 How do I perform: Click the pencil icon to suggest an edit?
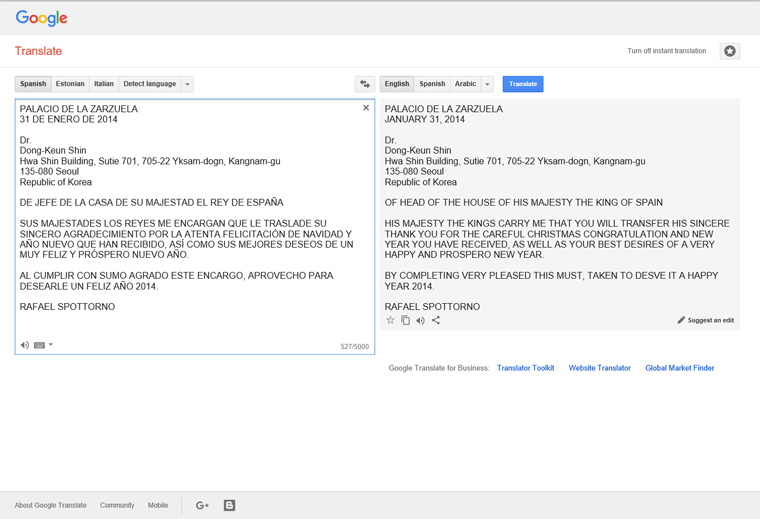coord(681,320)
